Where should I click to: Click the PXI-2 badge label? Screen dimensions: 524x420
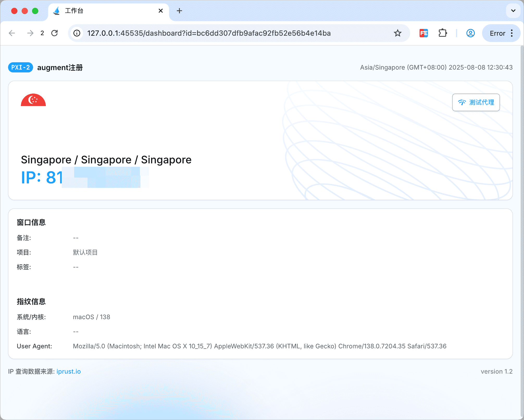point(20,67)
